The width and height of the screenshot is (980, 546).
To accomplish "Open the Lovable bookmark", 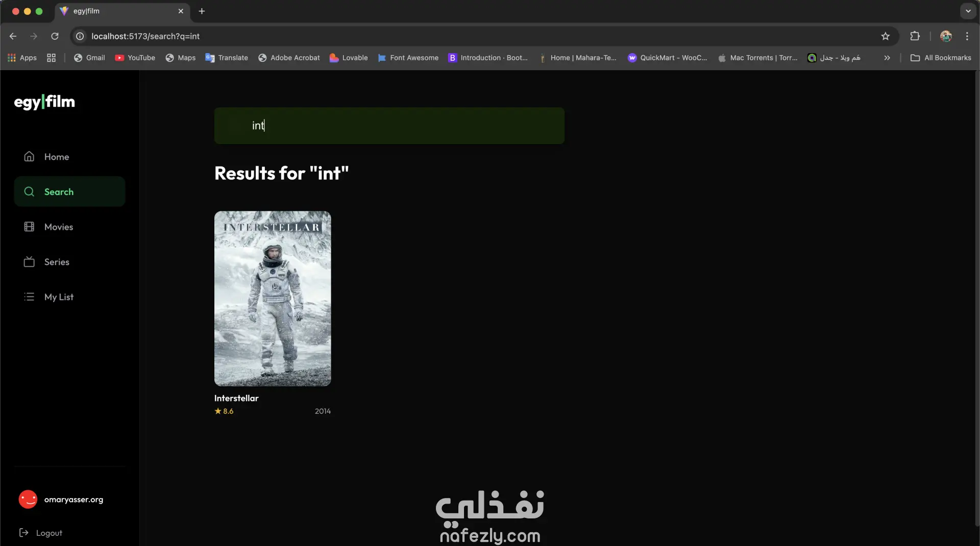I will (x=349, y=58).
